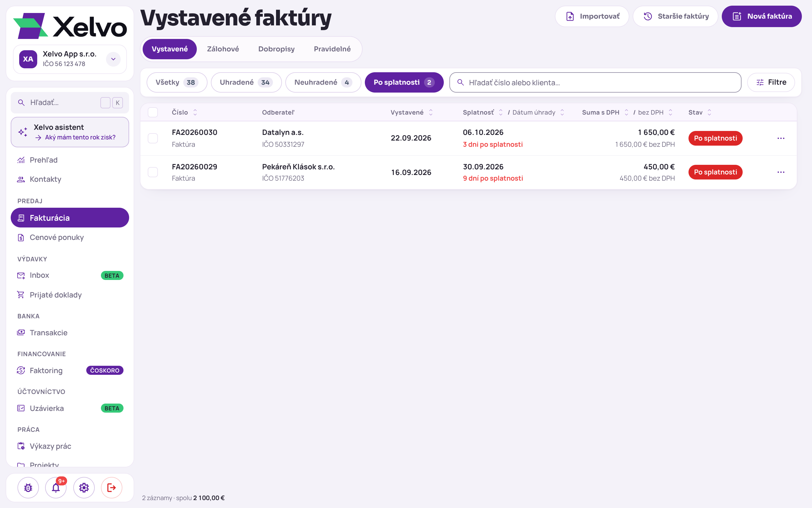The image size is (812, 508).
Task: Filter by Uhradené 34 invoices
Action: pos(246,82)
